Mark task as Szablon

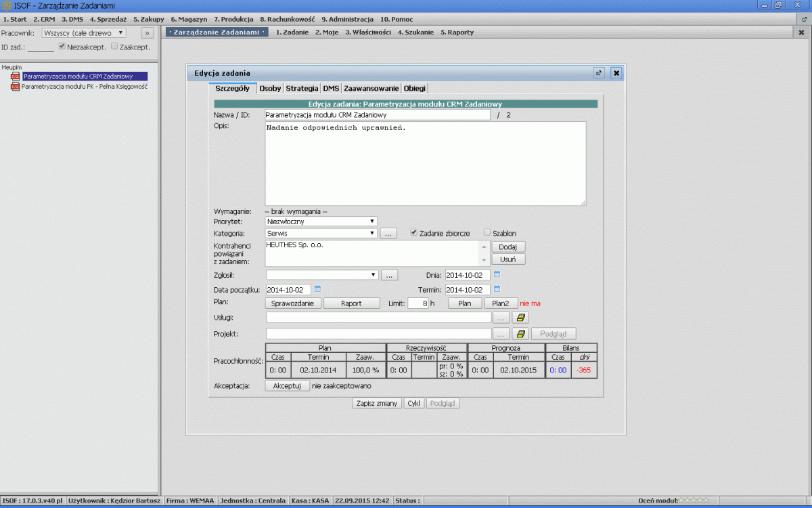[x=487, y=232]
